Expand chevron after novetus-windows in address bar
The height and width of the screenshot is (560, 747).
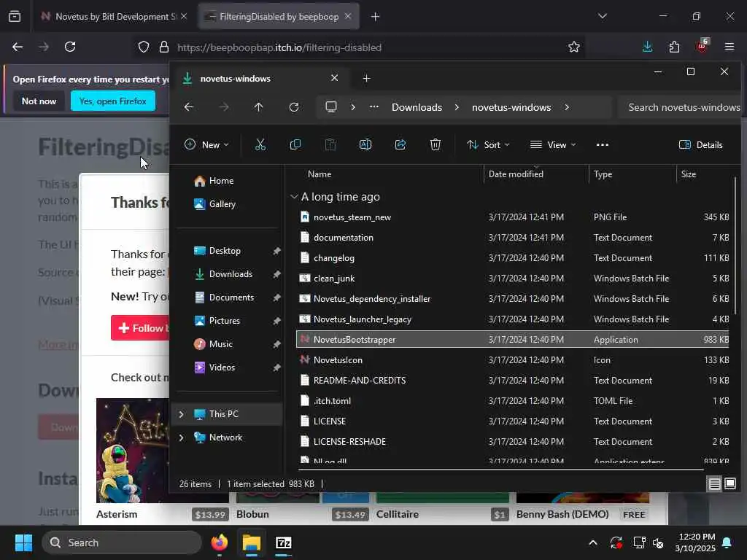566,107
